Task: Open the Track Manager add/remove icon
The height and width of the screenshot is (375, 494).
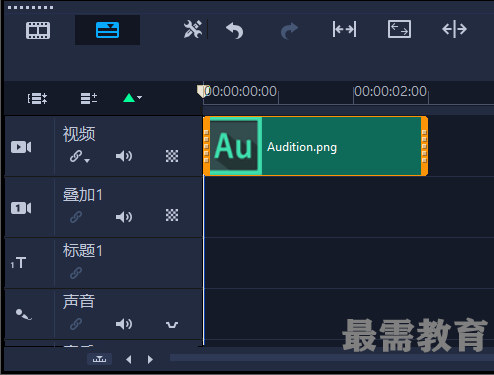Action: [89, 98]
